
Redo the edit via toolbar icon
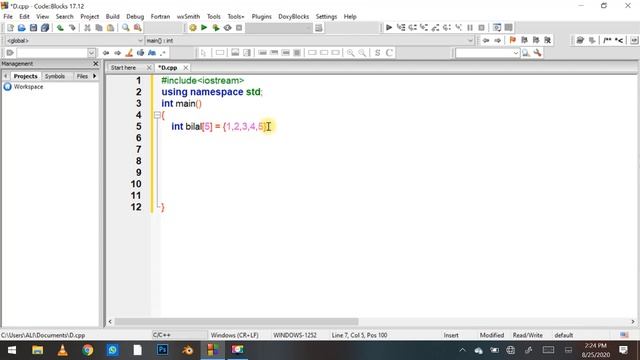pyautogui.click(x=72, y=28)
